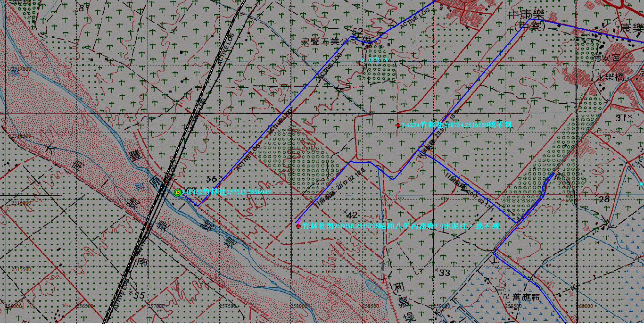Click the spot height marked 56
This screenshot has width=644, height=324.
(x=211, y=179)
